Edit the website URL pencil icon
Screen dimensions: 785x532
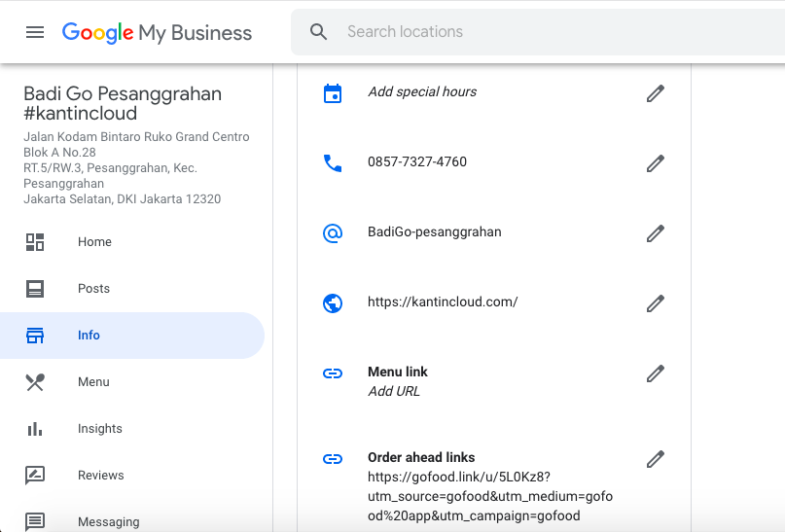click(x=656, y=303)
